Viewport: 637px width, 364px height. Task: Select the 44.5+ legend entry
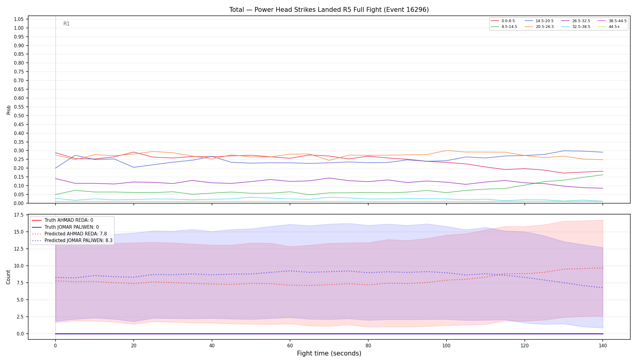pyautogui.click(x=609, y=27)
